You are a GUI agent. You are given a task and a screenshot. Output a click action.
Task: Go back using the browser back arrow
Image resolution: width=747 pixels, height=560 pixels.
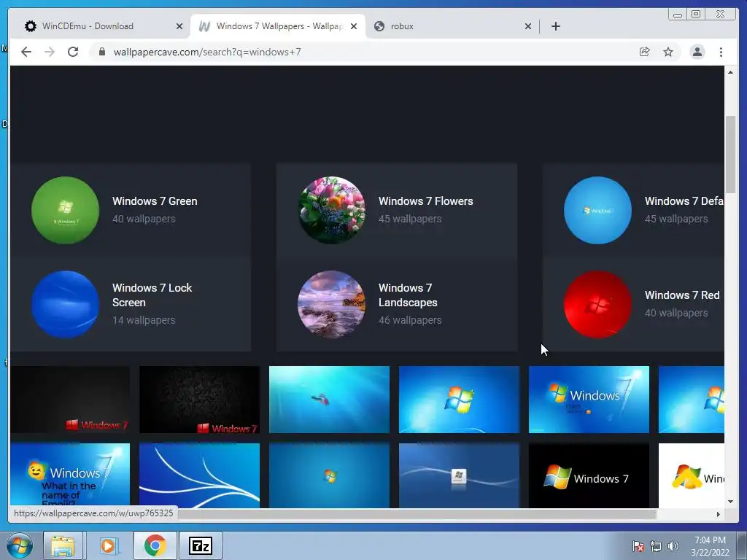point(26,52)
